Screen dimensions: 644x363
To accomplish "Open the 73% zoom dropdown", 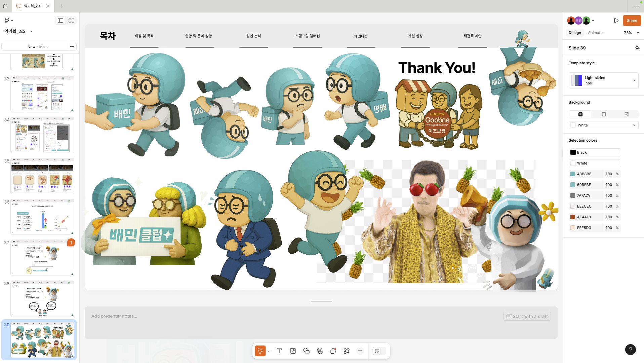I will [632, 33].
